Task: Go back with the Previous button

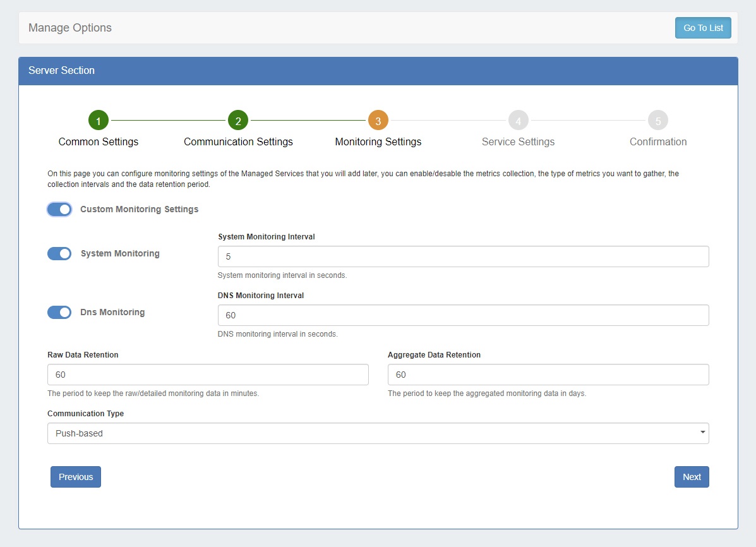Action: [x=76, y=477]
